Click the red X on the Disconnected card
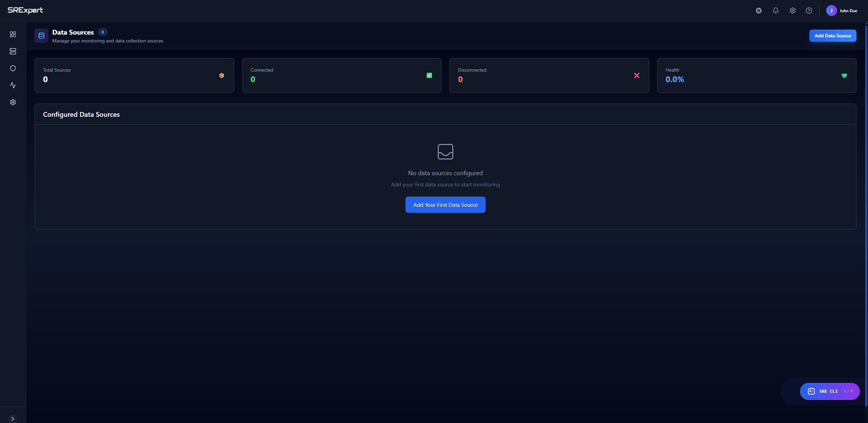The width and height of the screenshot is (868, 423). tap(637, 75)
